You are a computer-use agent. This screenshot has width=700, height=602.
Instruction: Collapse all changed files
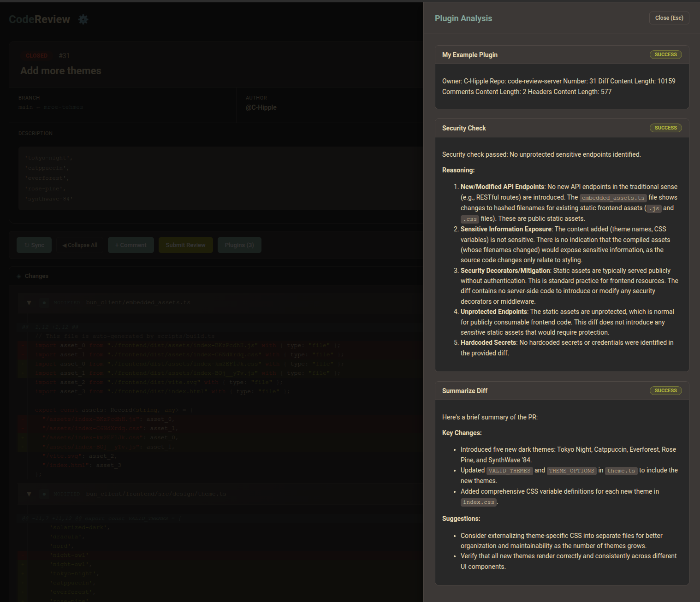(80, 245)
